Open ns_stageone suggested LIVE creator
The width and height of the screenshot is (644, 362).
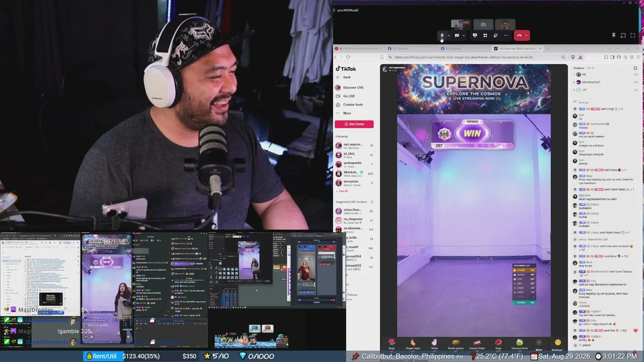354,220
